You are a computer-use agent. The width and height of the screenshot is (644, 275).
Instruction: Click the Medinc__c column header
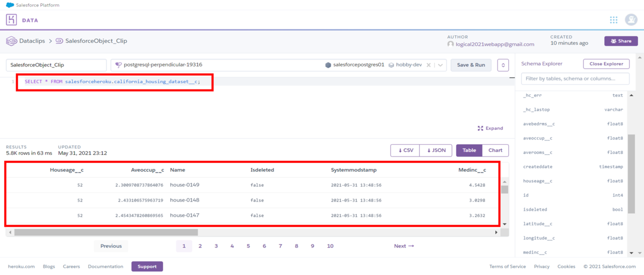point(473,170)
